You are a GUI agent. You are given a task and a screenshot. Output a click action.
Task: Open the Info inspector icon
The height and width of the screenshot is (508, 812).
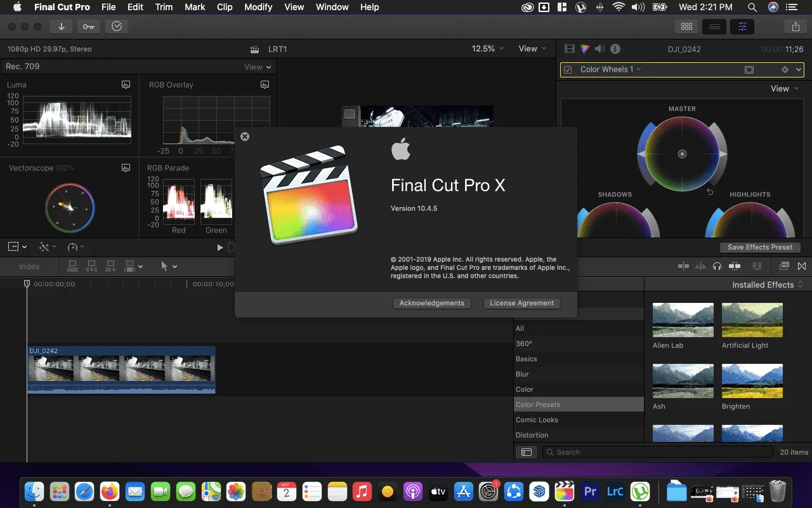tap(615, 49)
